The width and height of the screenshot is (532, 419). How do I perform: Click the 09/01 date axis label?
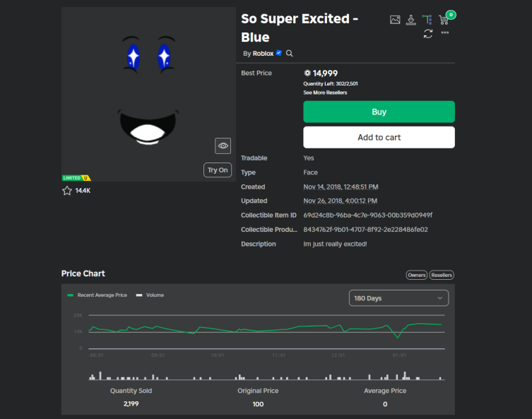click(x=158, y=355)
